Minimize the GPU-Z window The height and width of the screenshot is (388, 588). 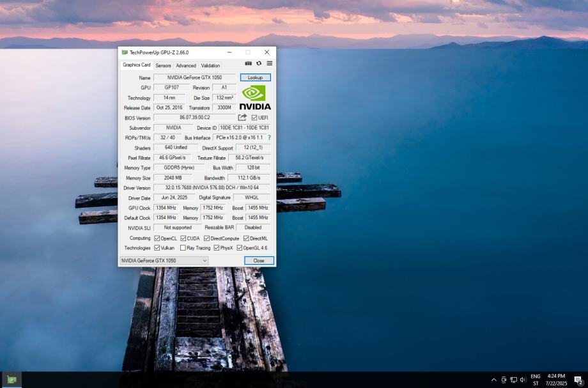[x=229, y=52]
